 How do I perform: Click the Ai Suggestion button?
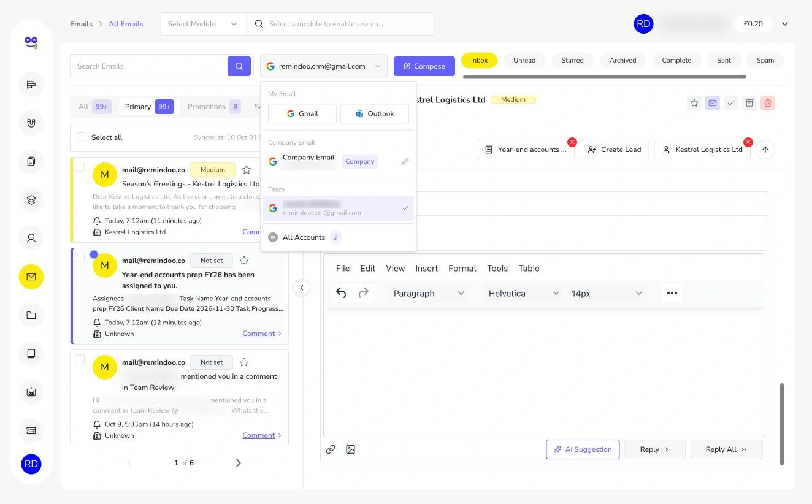point(583,449)
